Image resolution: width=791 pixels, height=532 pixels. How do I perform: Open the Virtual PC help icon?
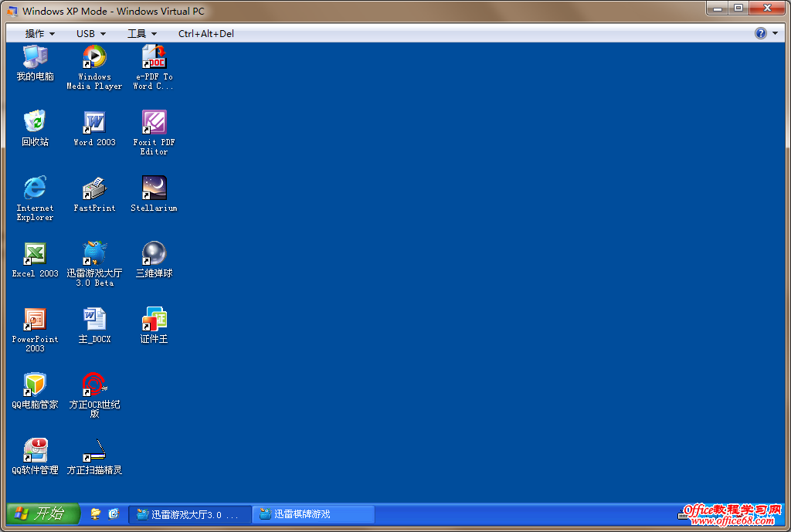tap(760, 33)
